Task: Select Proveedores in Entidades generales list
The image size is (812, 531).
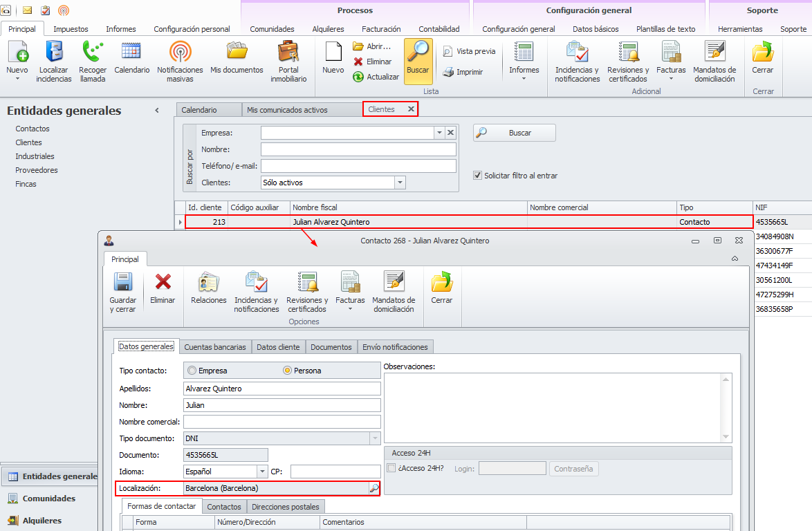Action: click(37, 170)
